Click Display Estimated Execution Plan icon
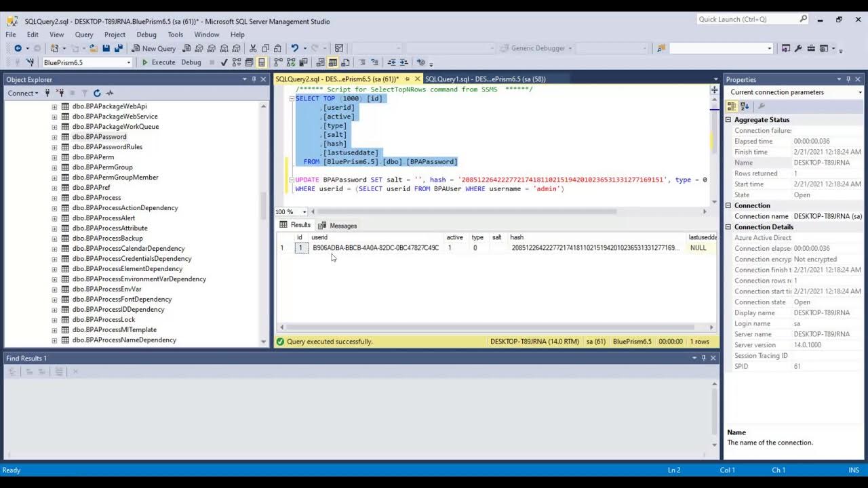Screen dimensions: 868x488 click(x=237, y=62)
